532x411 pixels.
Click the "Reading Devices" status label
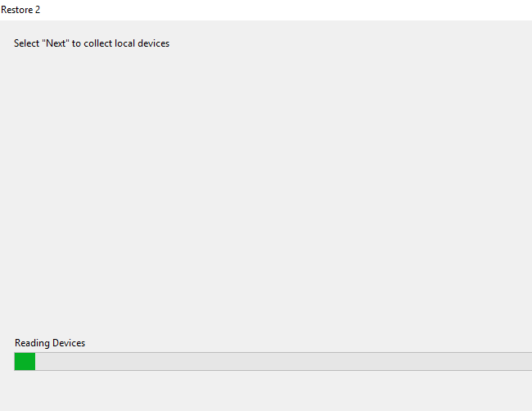(50, 343)
